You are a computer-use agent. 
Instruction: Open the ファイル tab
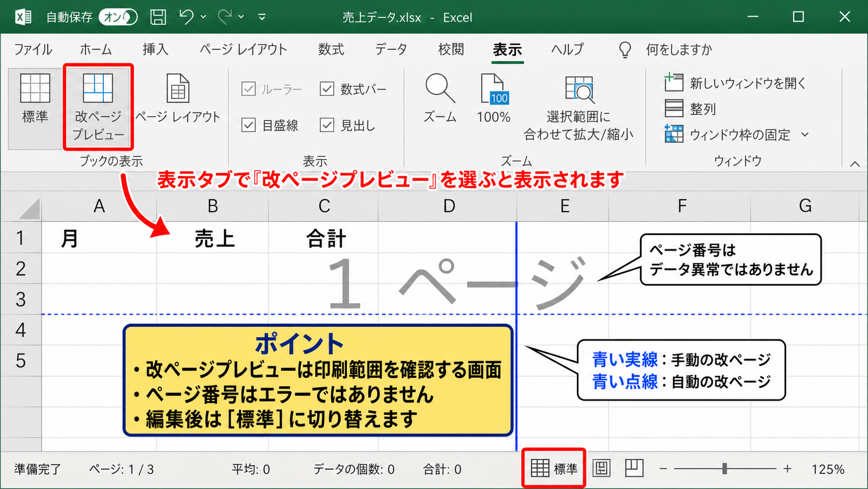pyautogui.click(x=33, y=49)
